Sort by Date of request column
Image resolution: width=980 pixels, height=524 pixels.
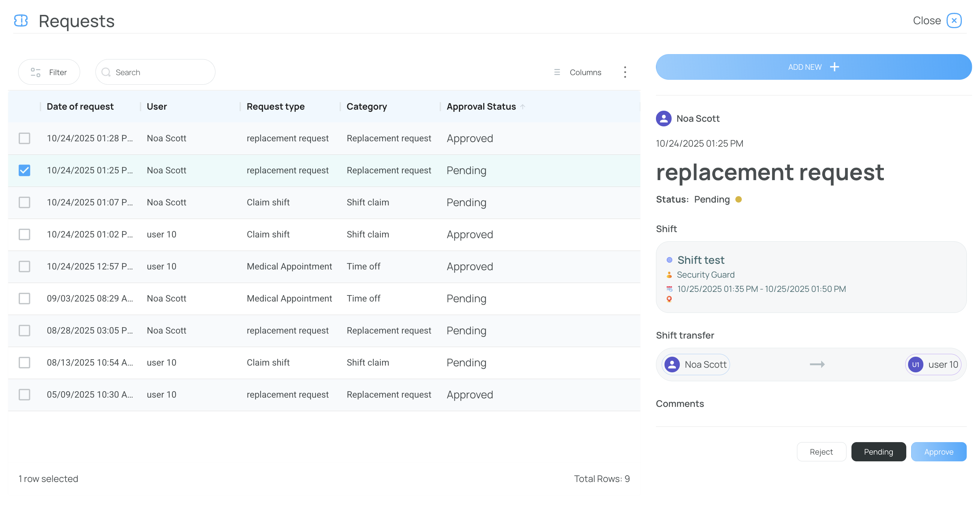(x=80, y=106)
